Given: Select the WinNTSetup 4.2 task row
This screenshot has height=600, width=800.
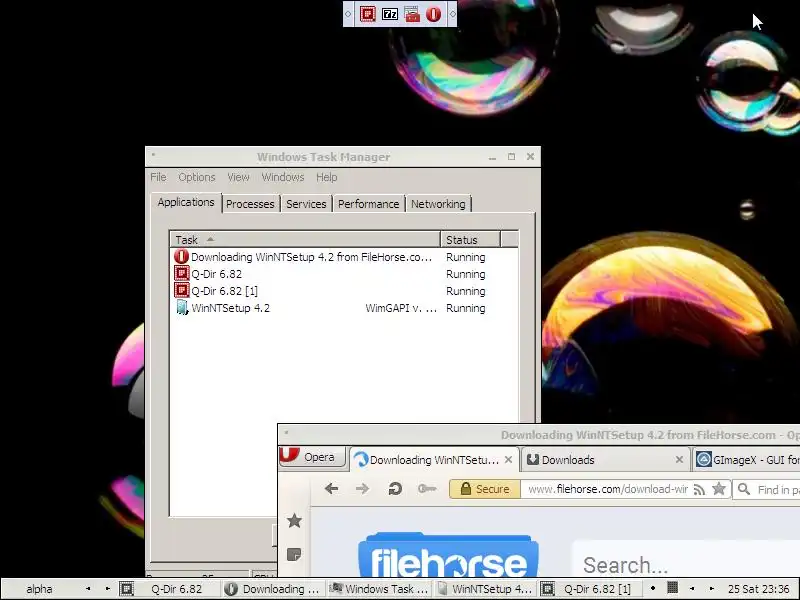Looking at the screenshot, I should coord(344,308).
